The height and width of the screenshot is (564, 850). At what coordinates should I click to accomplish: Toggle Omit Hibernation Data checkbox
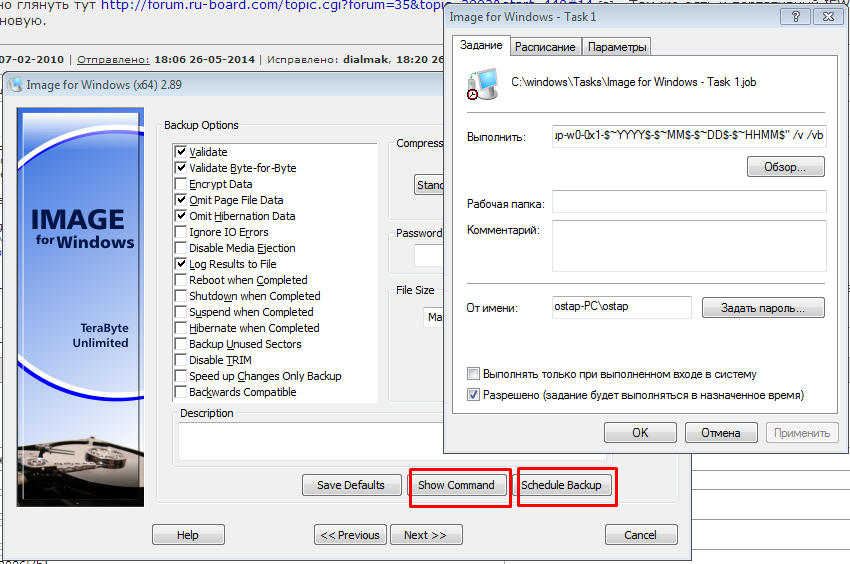pos(181,215)
